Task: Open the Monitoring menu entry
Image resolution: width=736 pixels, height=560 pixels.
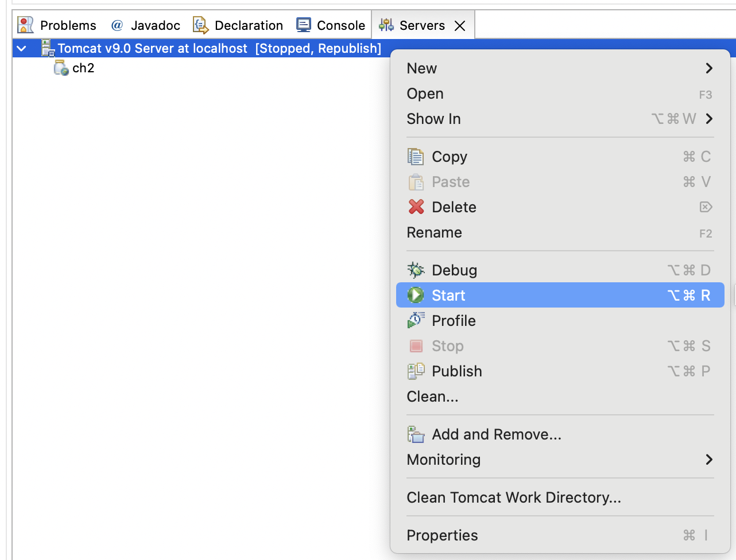Action: coord(560,460)
